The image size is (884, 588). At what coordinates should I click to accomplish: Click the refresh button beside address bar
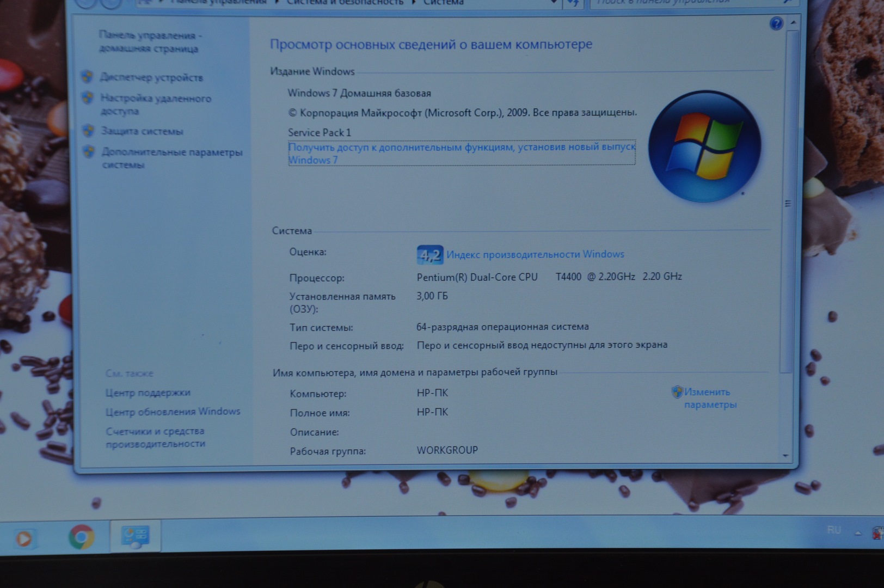click(x=573, y=3)
